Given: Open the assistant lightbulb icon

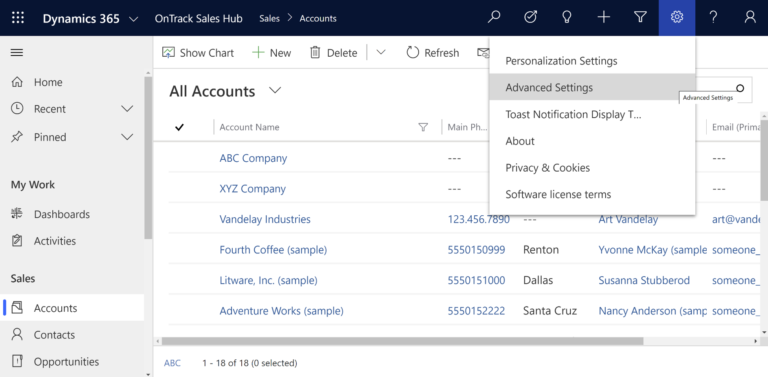Looking at the screenshot, I should pyautogui.click(x=567, y=18).
